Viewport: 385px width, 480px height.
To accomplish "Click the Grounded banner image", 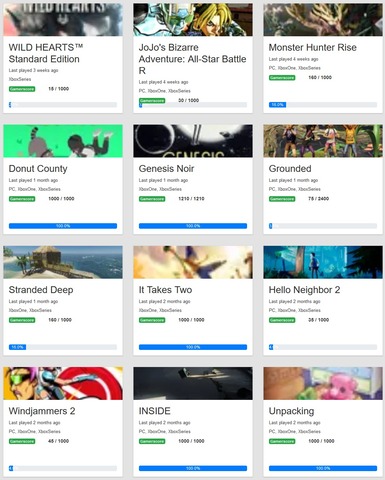I will pyautogui.click(x=323, y=141).
